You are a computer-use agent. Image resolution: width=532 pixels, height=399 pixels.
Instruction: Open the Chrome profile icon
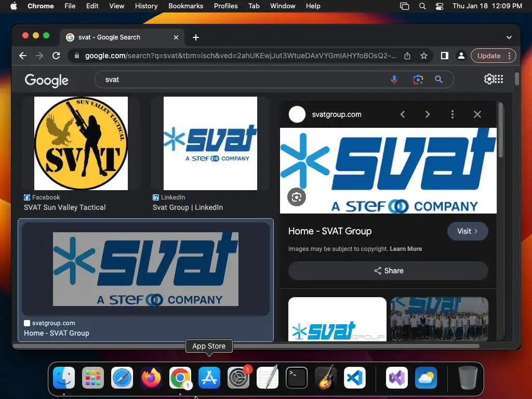461,56
